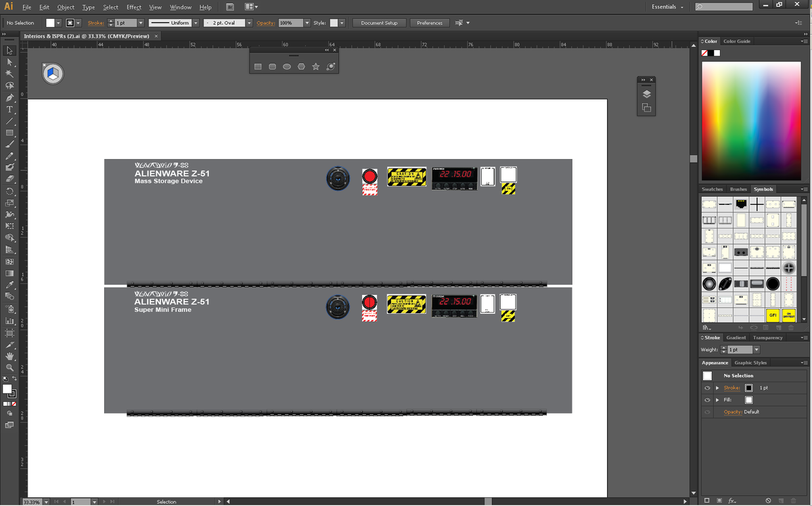Select the Artboard tool

[9, 333]
